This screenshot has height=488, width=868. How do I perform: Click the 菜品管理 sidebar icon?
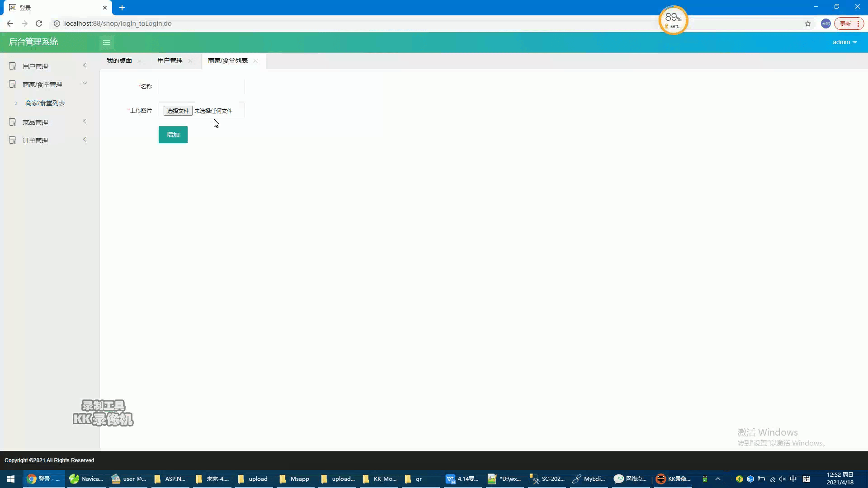(x=13, y=122)
